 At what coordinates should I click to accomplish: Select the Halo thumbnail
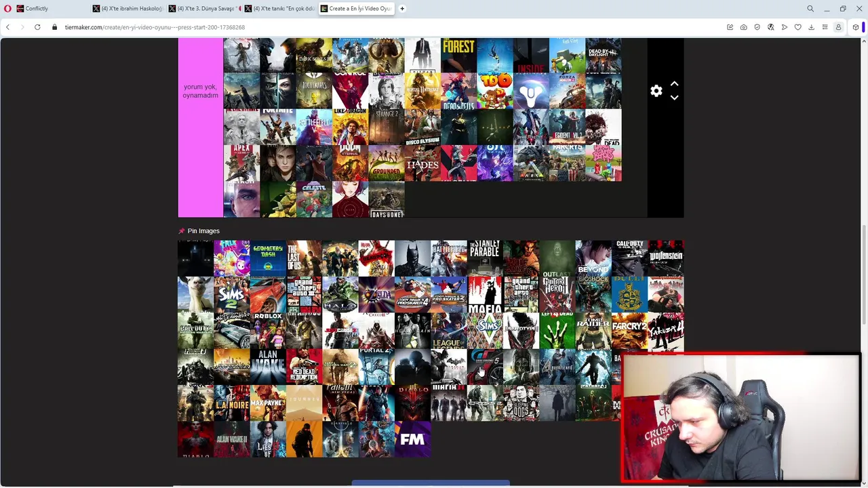[x=340, y=295]
